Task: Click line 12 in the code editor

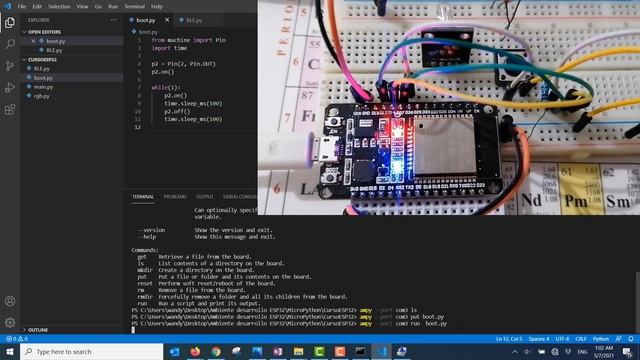Action: tap(190, 127)
